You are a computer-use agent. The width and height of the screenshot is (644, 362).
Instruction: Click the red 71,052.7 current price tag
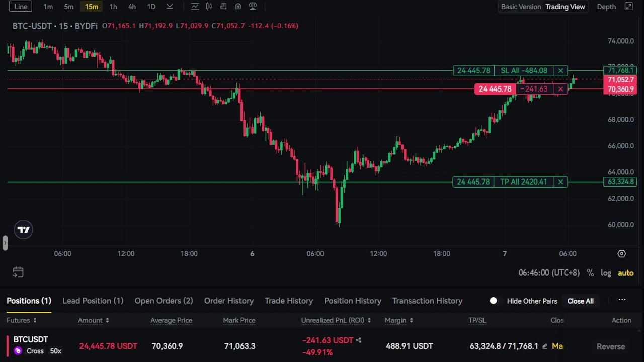coord(620,80)
